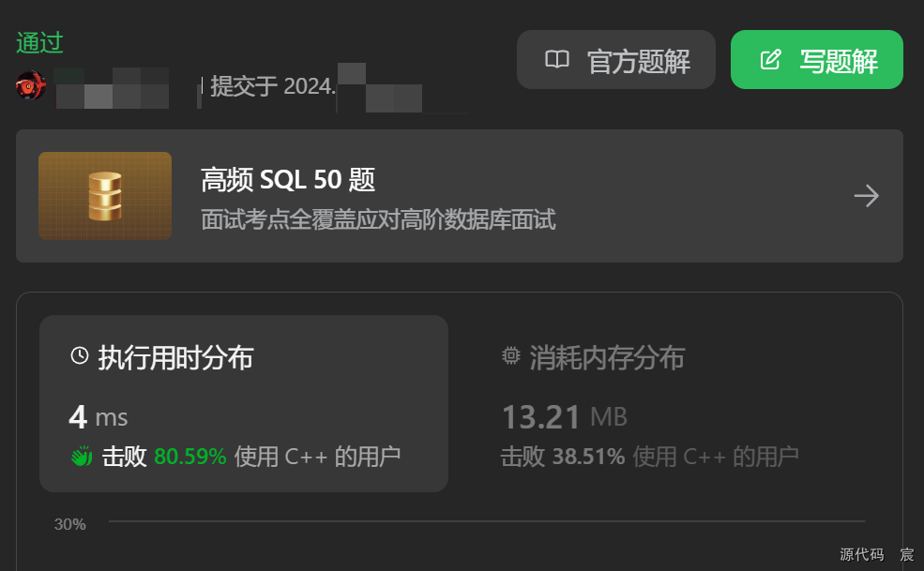
Task: Click the 通过 status label
Action: [x=38, y=42]
